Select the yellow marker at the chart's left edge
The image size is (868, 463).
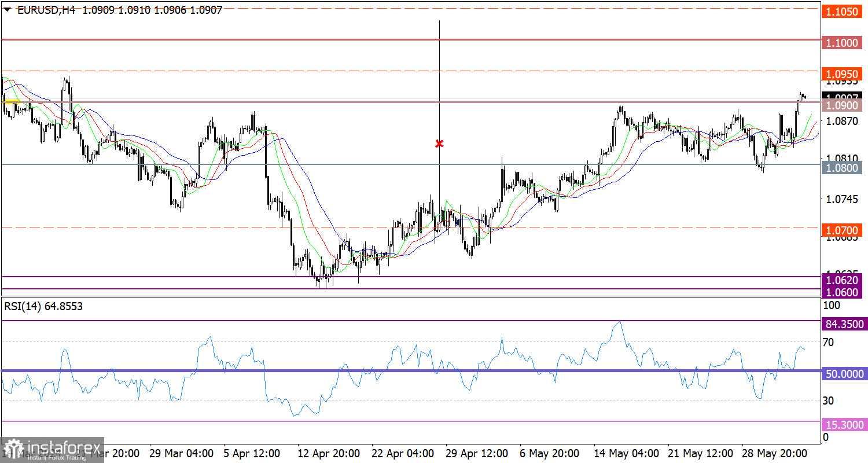click(11, 101)
